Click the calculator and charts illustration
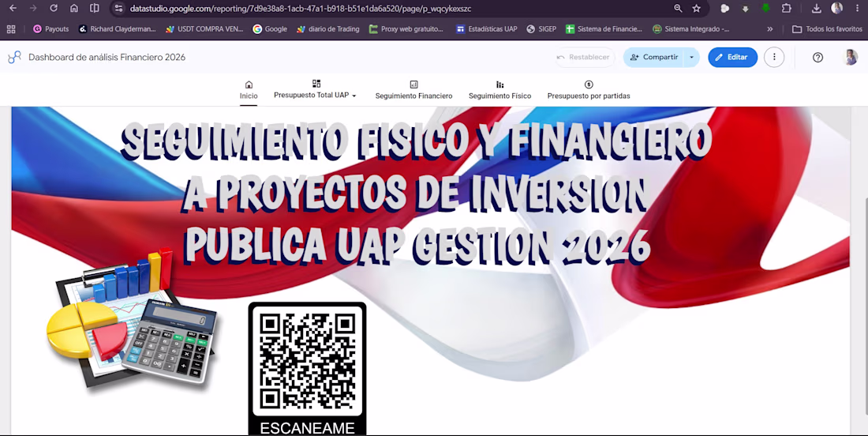 (132, 320)
